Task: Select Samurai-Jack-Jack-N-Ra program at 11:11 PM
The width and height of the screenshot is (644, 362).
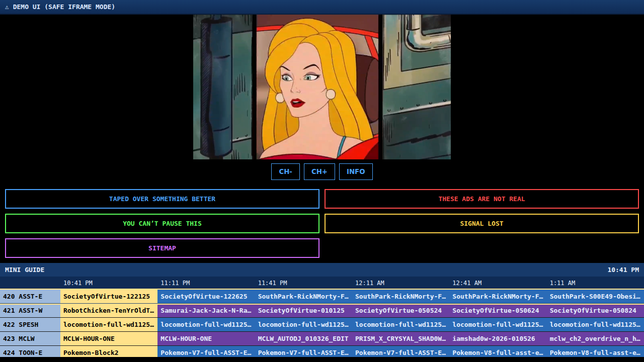Action: (x=206, y=310)
